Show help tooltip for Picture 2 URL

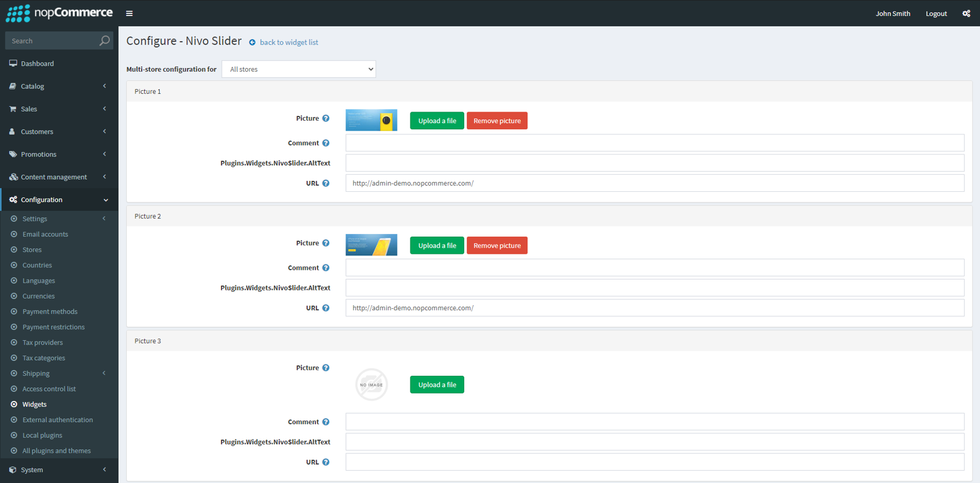pos(326,308)
